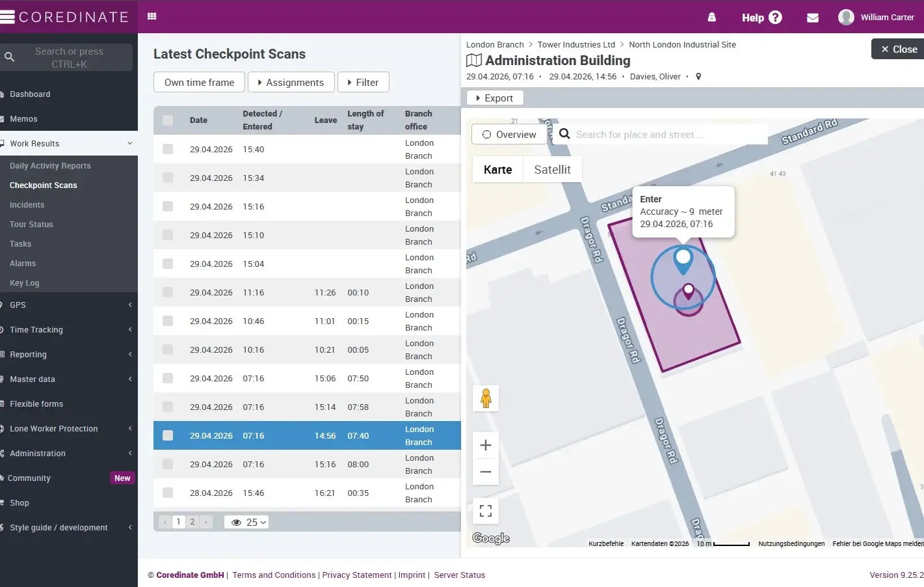
Task: Tick the checkbox for the 15:40 scan
Action: click(x=168, y=149)
